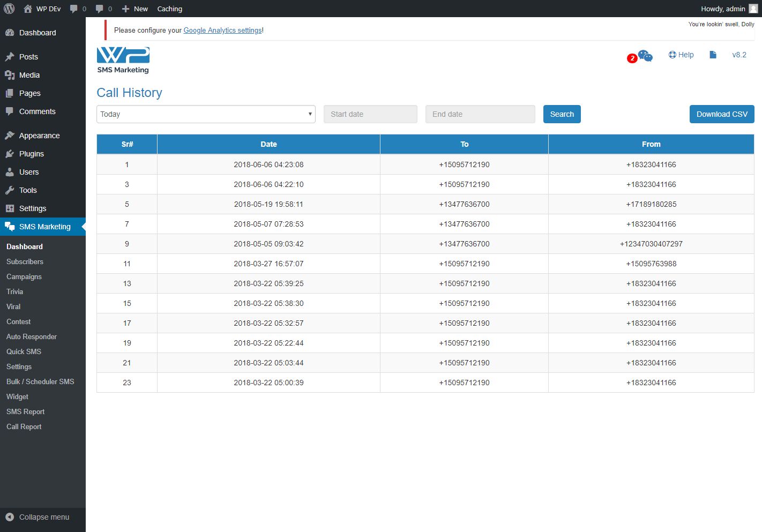Open the Campaigns submenu item
This screenshot has height=532, width=762.
coord(24,276)
